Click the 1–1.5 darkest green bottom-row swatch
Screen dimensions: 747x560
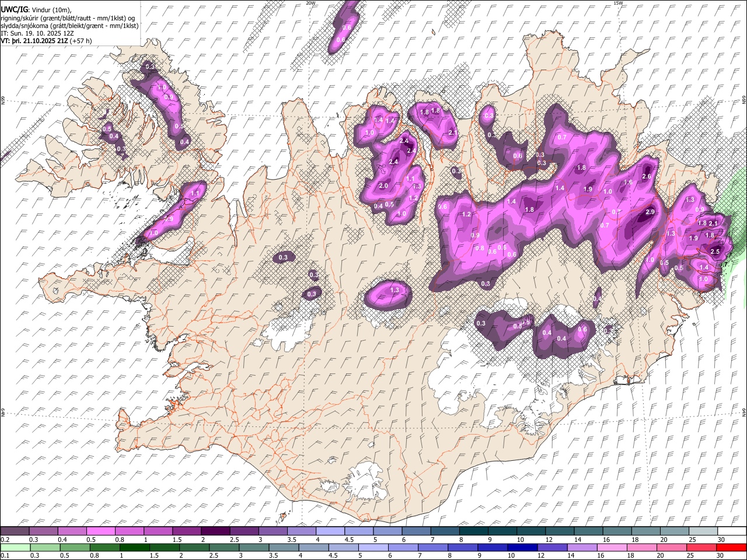[x=134, y=548]
